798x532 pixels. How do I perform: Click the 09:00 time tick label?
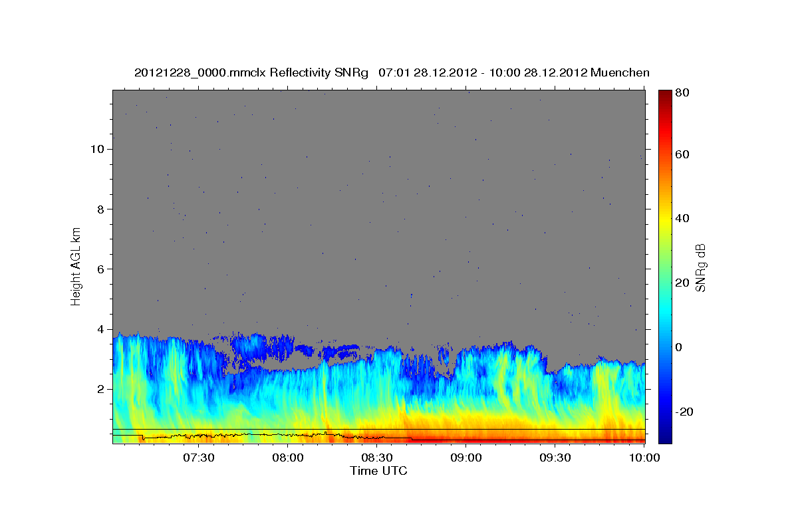coord(466,458)
